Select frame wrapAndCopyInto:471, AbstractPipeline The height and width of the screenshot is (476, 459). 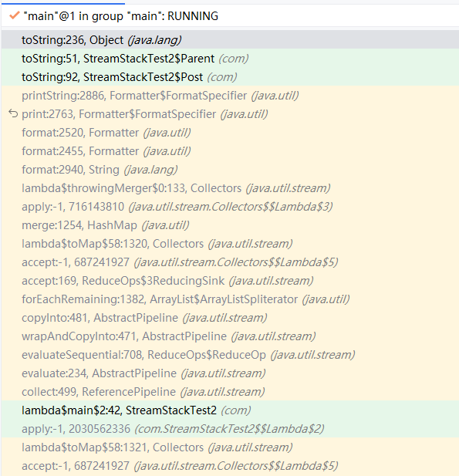pyautogui.click(x=230, y=336)
